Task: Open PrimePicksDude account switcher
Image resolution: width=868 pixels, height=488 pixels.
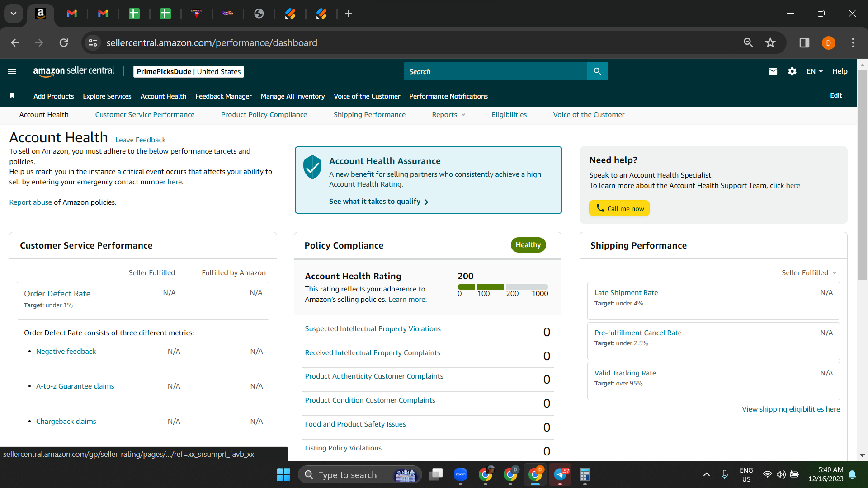Action: 189,71
